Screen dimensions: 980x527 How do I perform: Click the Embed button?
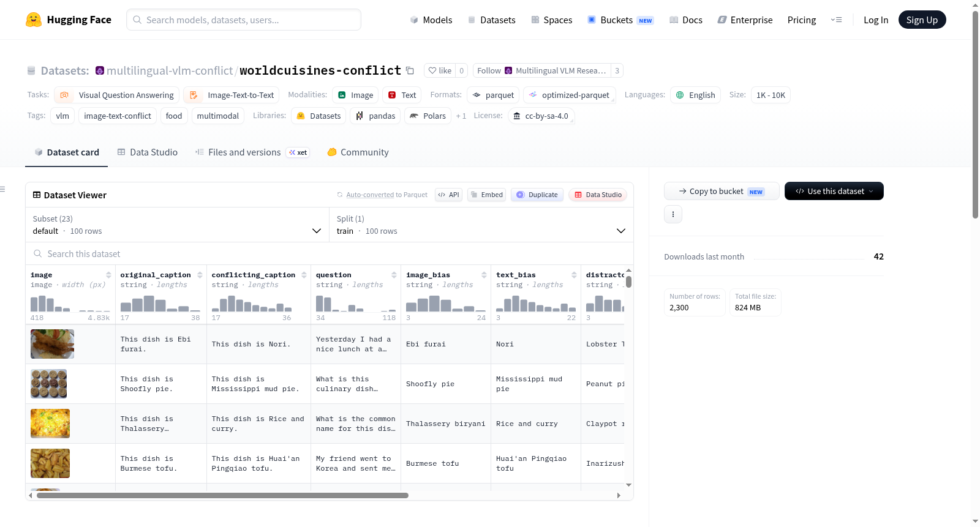486,195
